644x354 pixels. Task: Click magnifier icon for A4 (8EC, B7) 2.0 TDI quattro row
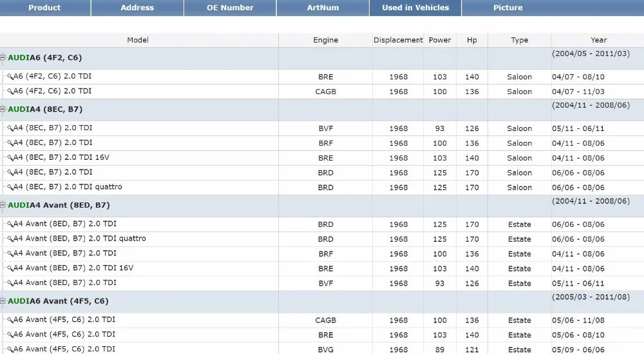pyautogui.click(x=10, y=187)
